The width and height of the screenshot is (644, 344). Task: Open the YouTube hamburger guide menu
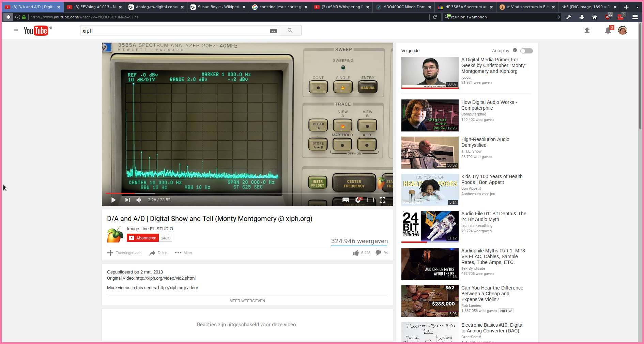pos(16,31)
